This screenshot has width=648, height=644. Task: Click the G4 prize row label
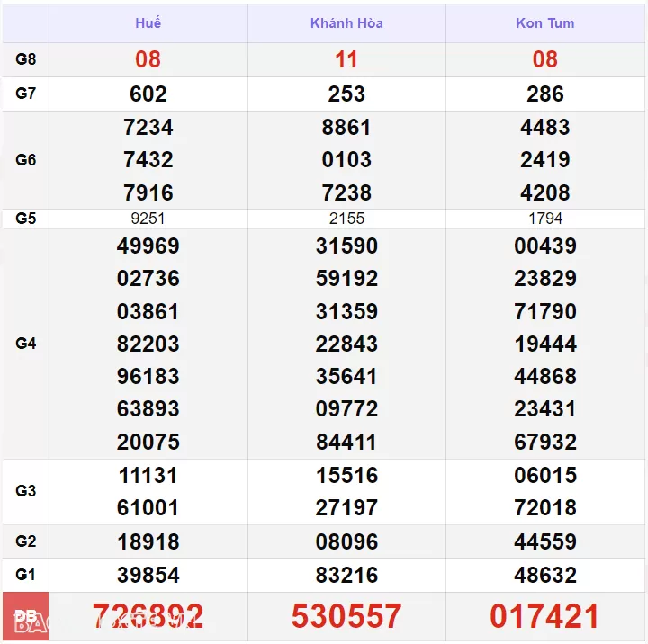26,344
